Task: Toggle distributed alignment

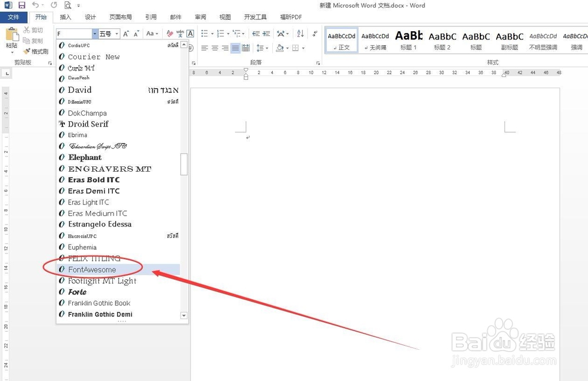Action: 246,48
